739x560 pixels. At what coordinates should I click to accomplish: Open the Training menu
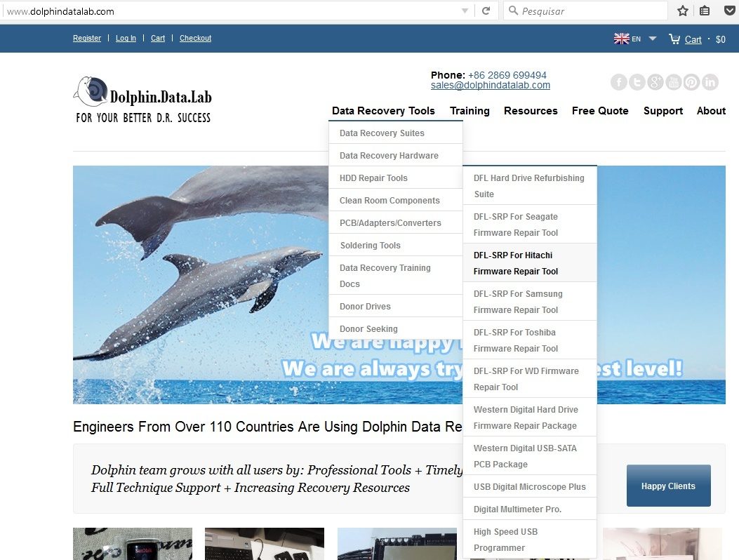click(470, 111)
